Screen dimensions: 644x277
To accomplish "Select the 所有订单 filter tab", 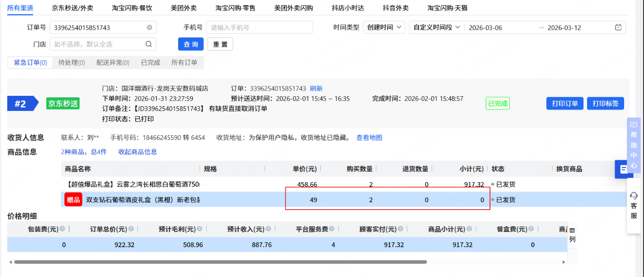I will [x=184, y=63].
